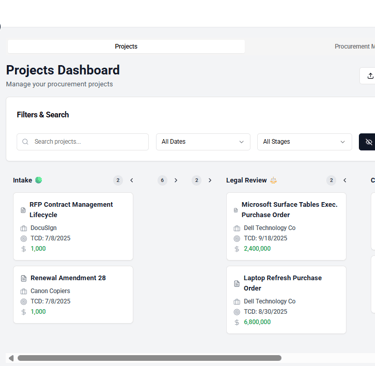Click dollar icon on Renewal Amendment 28 card
The image size is (375, 366).
coord(23,312)
